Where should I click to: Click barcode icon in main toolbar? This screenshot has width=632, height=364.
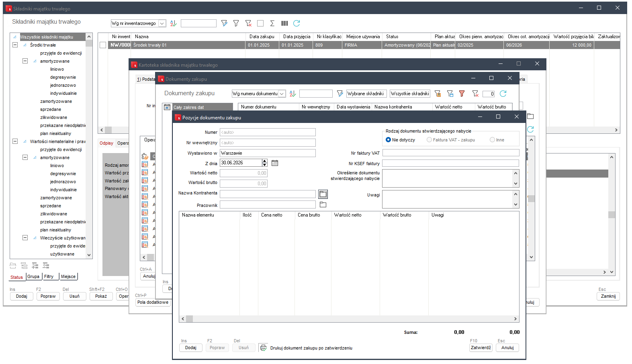284,24
